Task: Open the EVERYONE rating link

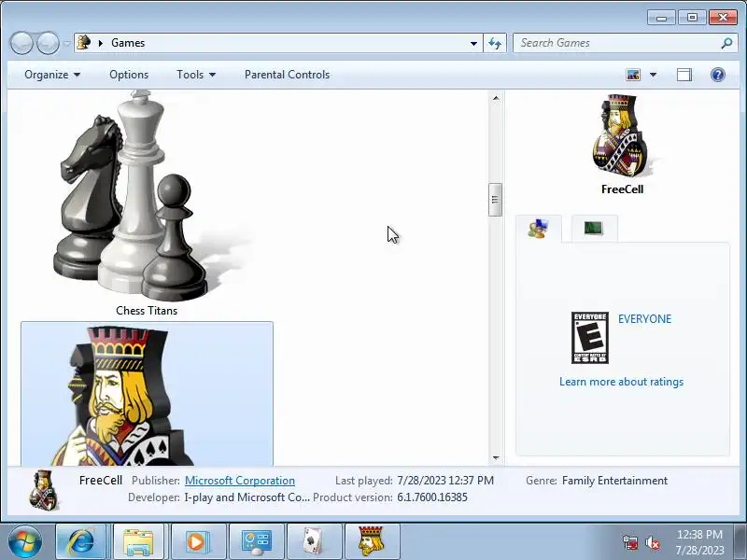Action: click(x=644, y=319)
